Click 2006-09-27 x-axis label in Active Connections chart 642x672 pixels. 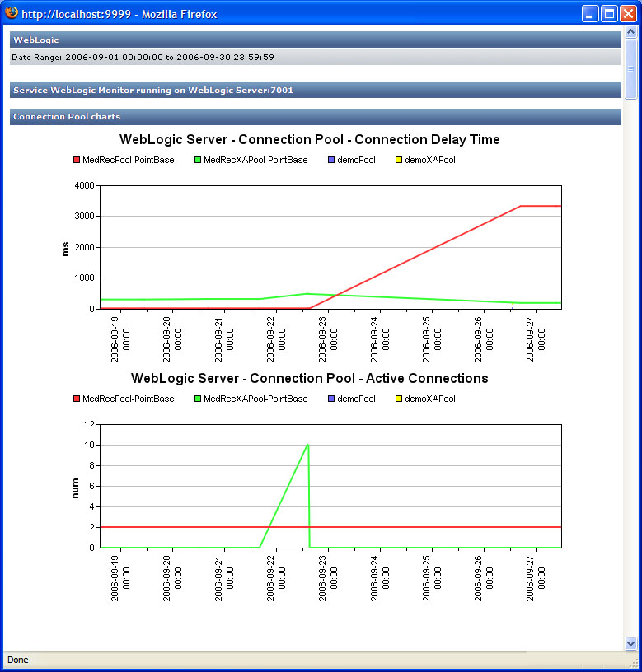point(536,578)
